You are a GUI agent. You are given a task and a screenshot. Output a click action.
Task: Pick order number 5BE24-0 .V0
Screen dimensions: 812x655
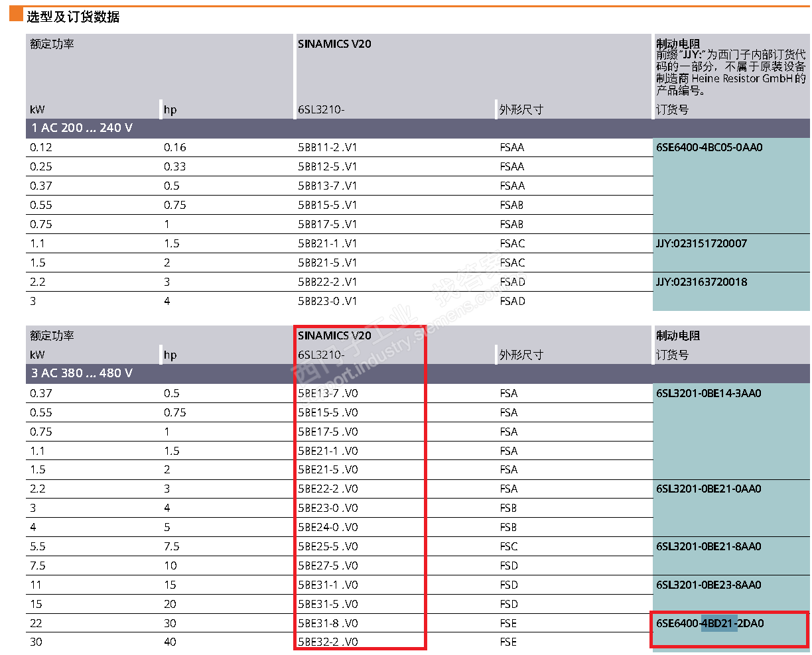[x=328, y=527]
